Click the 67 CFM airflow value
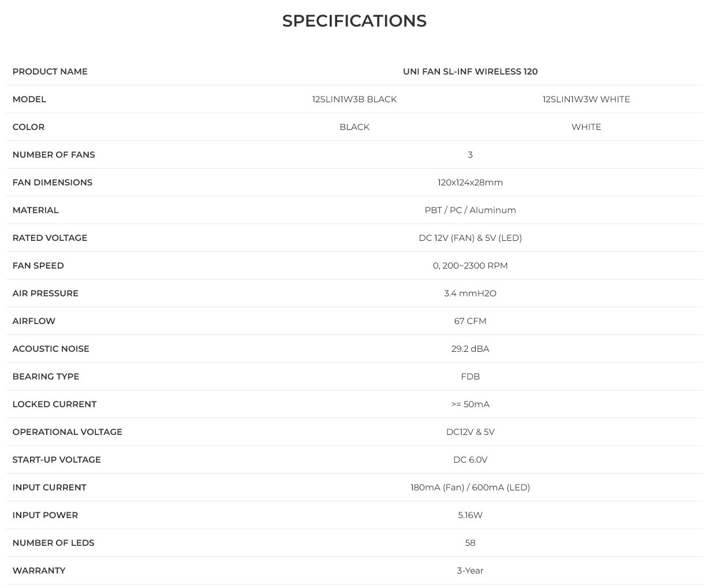 coord(470,321)
